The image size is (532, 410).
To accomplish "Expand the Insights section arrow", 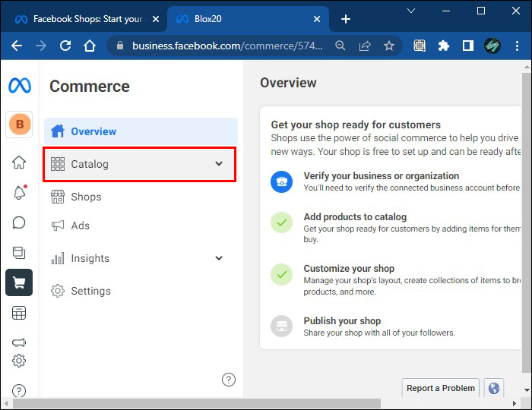I will point(219,258).
